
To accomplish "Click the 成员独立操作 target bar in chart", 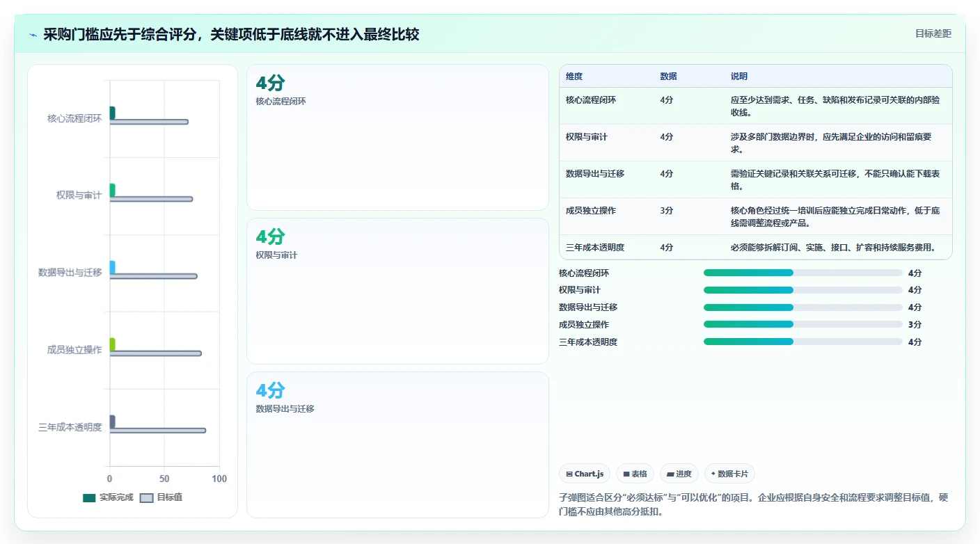I will [156, 353].
